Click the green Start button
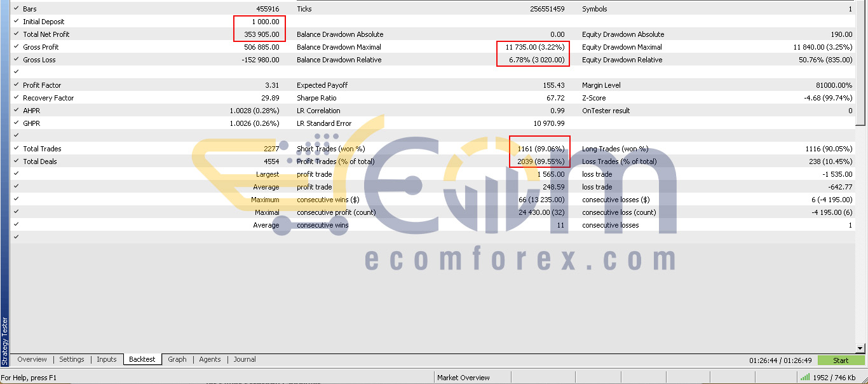868x384 pixels. (x=841, y=360)
